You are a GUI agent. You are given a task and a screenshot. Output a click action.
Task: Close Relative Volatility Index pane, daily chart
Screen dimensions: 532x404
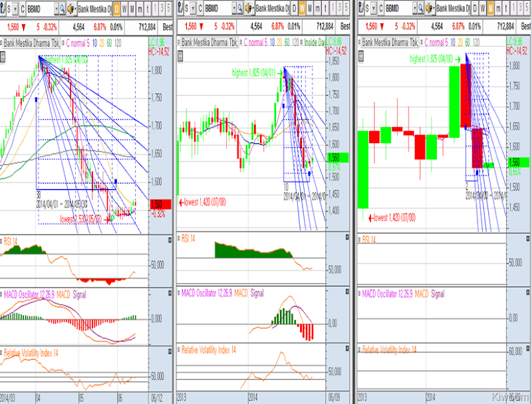[x=170, y=351]
